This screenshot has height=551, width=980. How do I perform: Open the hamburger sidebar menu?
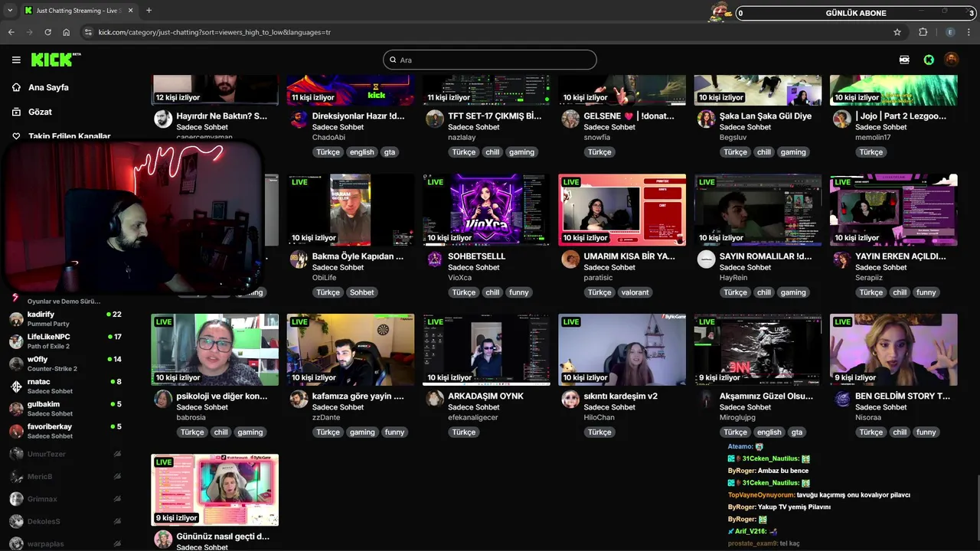click(16, 60)
